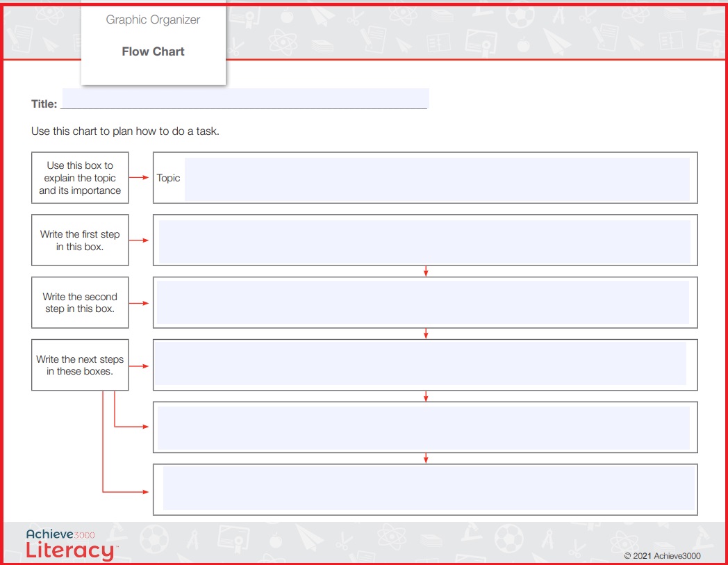
Task: Click the 2021 Achieve3000 copyright text
Action: (x=662, y=556)
